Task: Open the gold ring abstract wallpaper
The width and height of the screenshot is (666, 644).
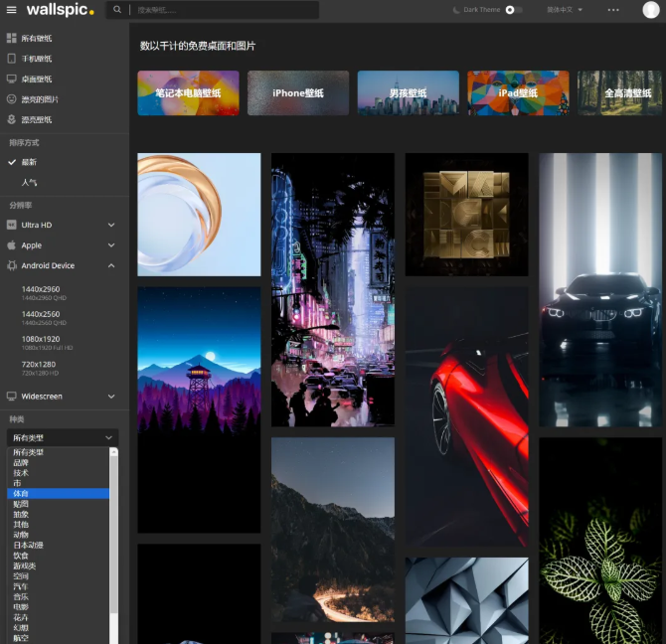Action: point(199,215)
